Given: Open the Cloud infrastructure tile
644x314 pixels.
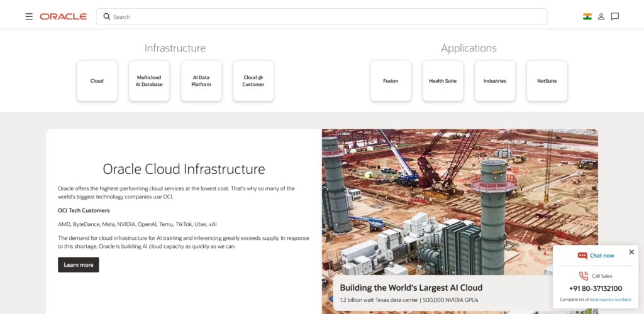Looking at the screenshot, I should point(97,81).
